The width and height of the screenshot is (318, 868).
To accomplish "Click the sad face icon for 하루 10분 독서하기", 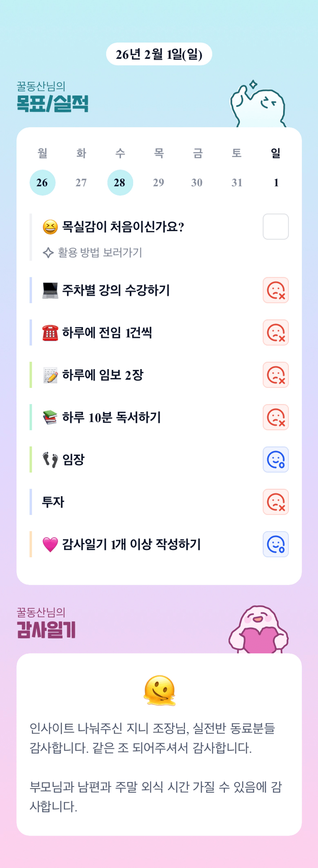I will 275,417.
